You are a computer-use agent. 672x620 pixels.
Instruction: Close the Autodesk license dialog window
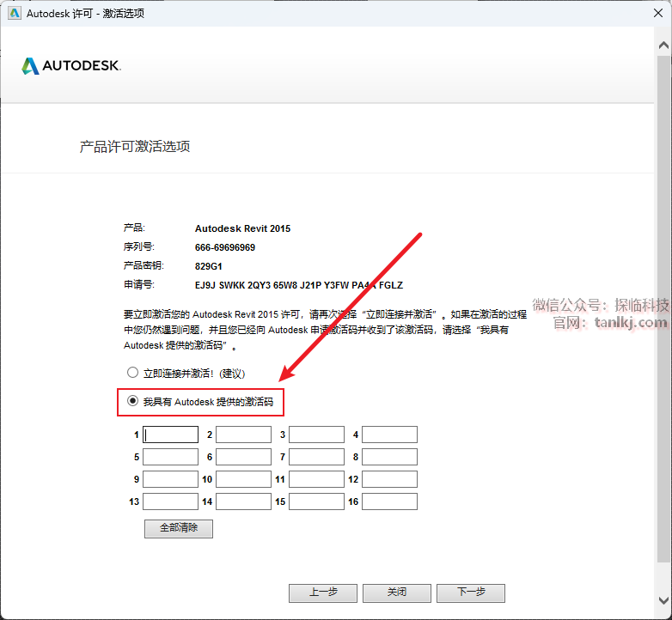point(658,13)
